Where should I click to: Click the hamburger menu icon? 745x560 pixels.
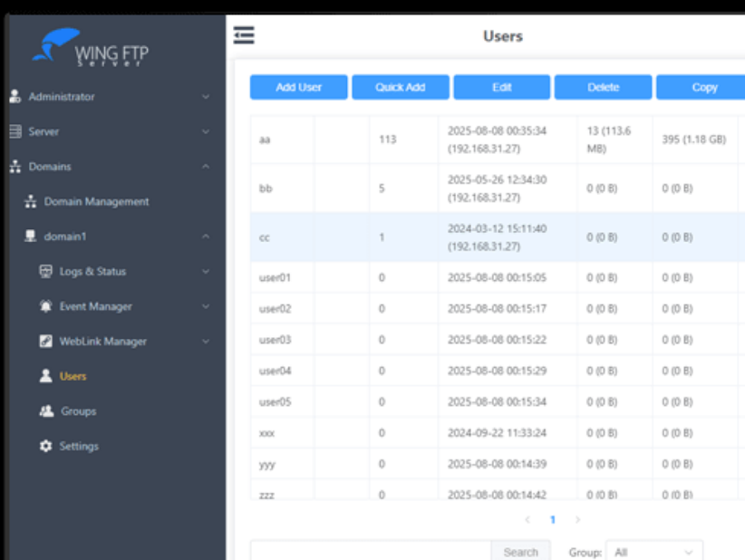coord(243,35)
